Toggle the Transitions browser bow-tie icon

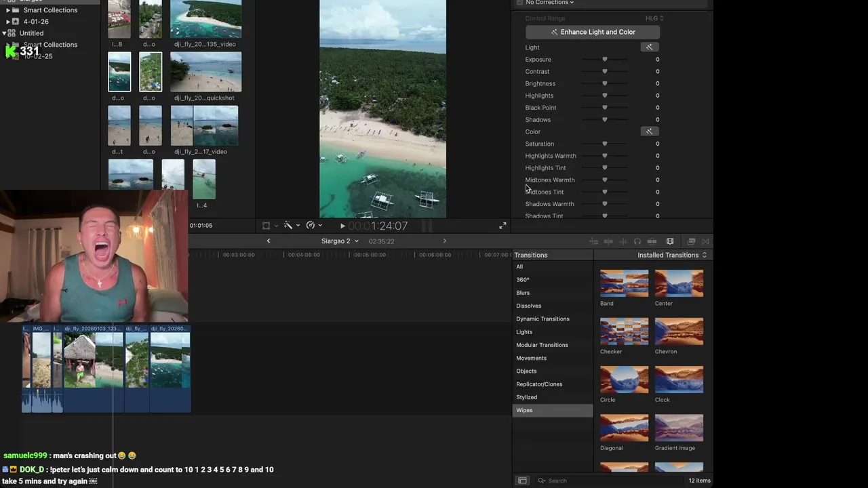(705, 241)
